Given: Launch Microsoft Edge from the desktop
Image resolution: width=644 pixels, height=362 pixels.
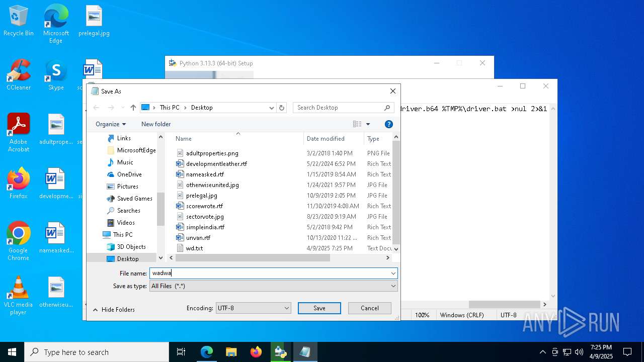Looking at the screenshot, I should [56, 24].
